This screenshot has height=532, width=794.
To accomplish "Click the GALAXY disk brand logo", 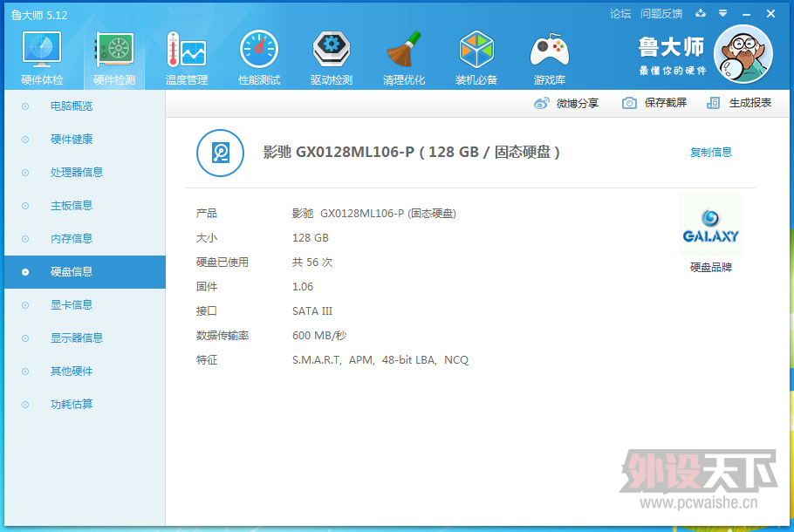I will point(710,225).
